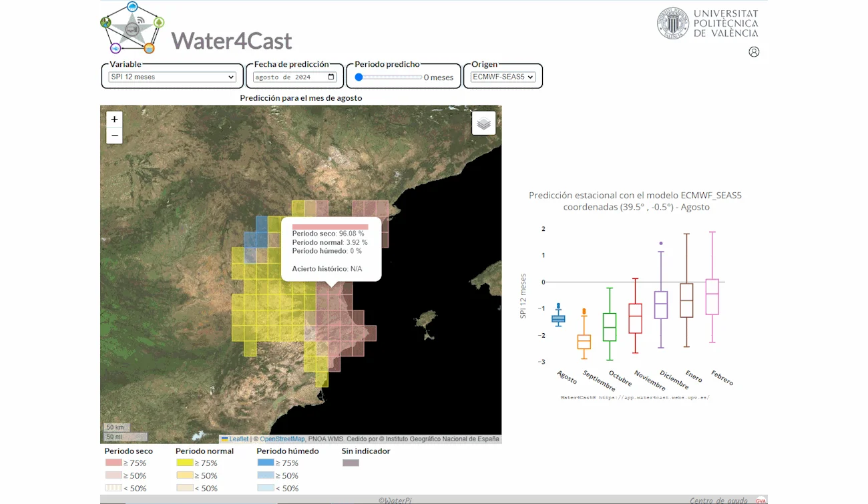Click the Periodo seco ≥ 50% swatch

coord(113,475)
